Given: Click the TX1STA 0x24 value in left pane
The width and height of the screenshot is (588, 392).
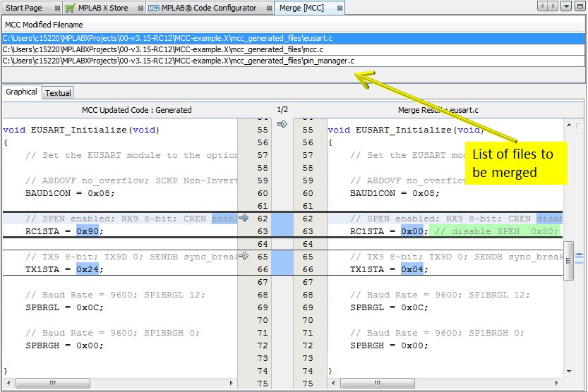Looking at the screenshot, I should (88, 269).
